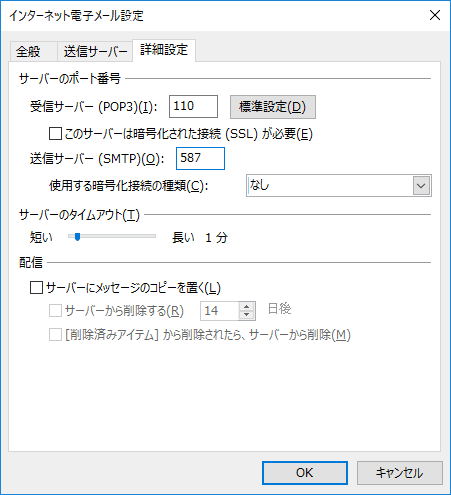Select the 詳細設定 tab
Viewport: 451px width, 495px height.
coord(164,50)
